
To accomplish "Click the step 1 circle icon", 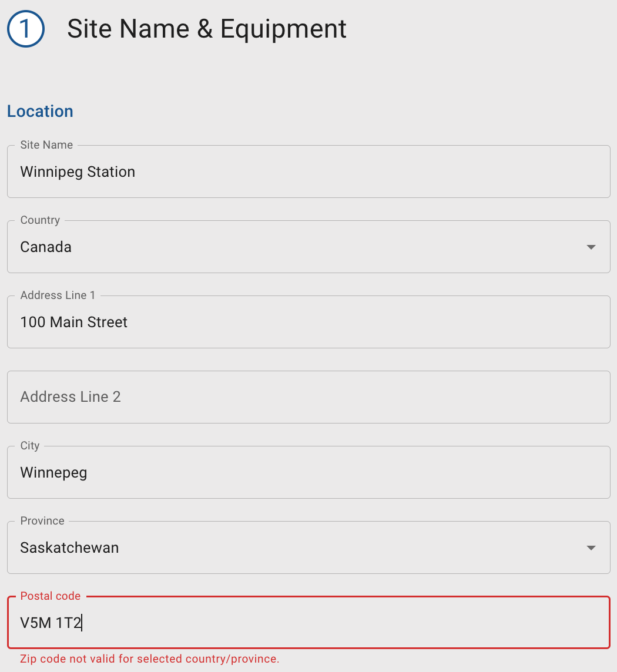I will pyautogui.click(x=26, y=29).
